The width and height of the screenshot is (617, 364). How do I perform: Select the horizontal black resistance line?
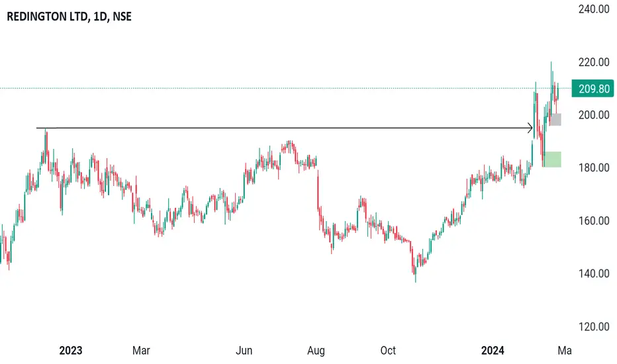[x=285, y=128]
